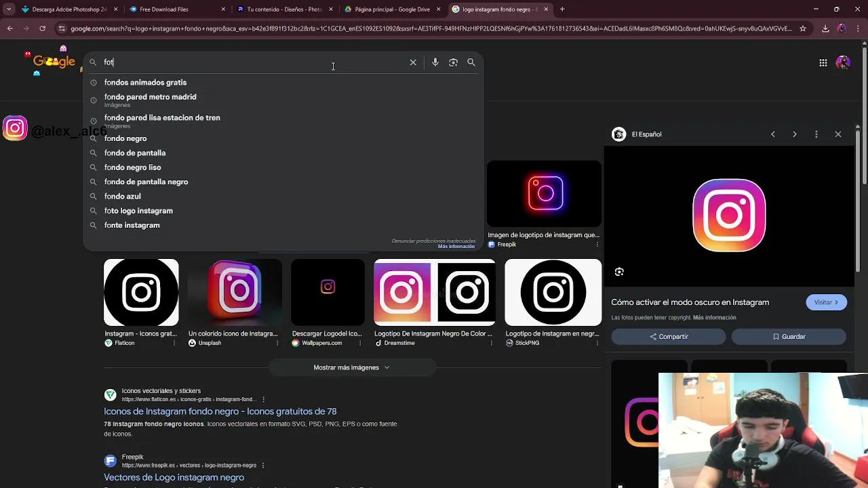The height and width of the screenshot is (488, 868).
Task: Expand the tab search dropdown
Action: click(x=8, y=9)
